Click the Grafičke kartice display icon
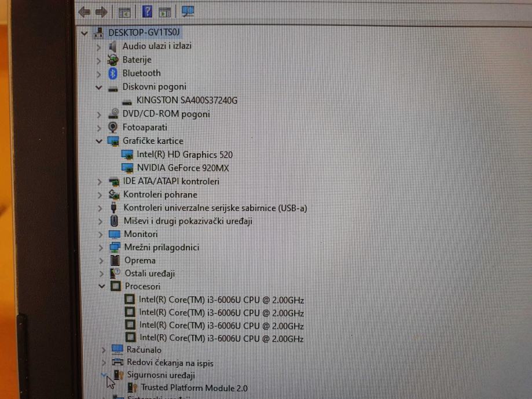This screenshot has width=532, height=399. click(x=113, y=141)
